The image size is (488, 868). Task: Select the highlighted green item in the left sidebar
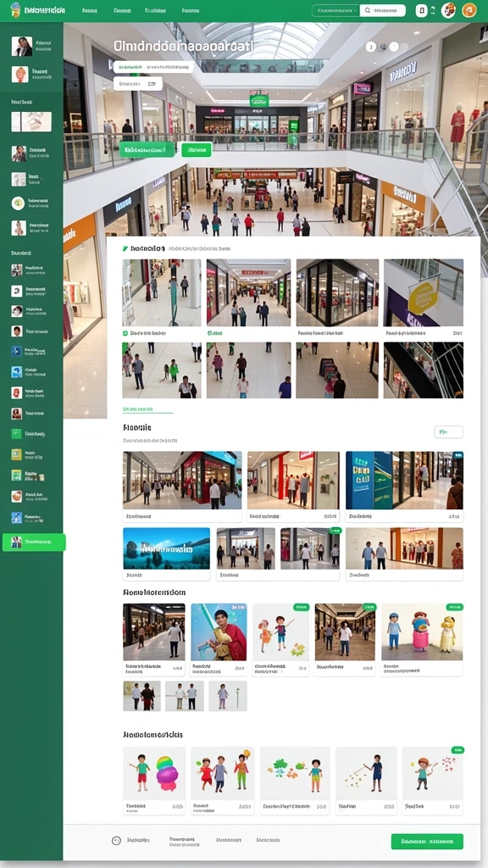click(x=34, y=542)
